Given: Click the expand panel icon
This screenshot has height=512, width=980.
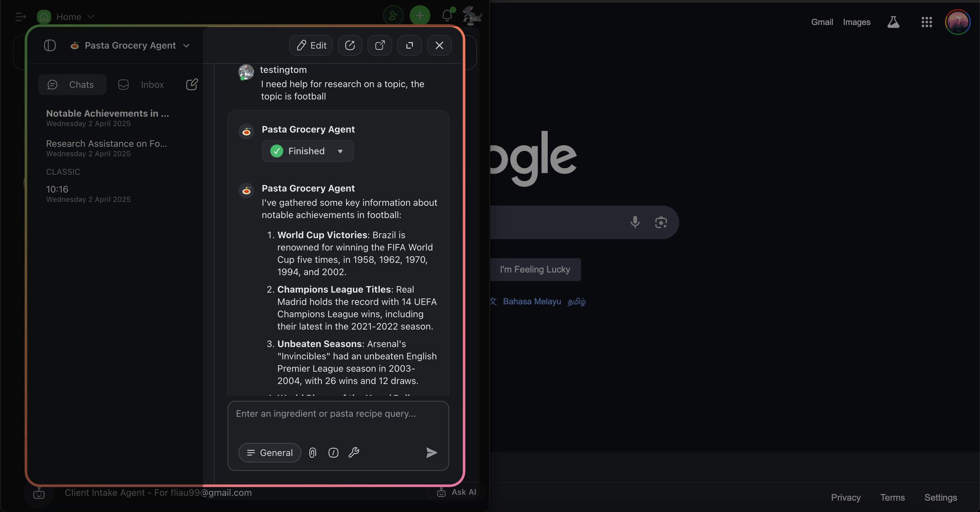Looking at the screenshot, I should click(409, 45).
